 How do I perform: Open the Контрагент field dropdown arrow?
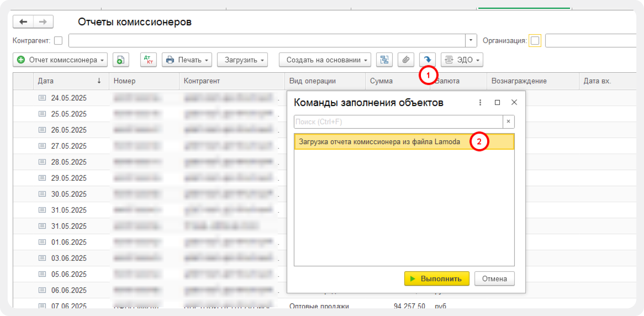pyautogui.click(x=471, y=41)
